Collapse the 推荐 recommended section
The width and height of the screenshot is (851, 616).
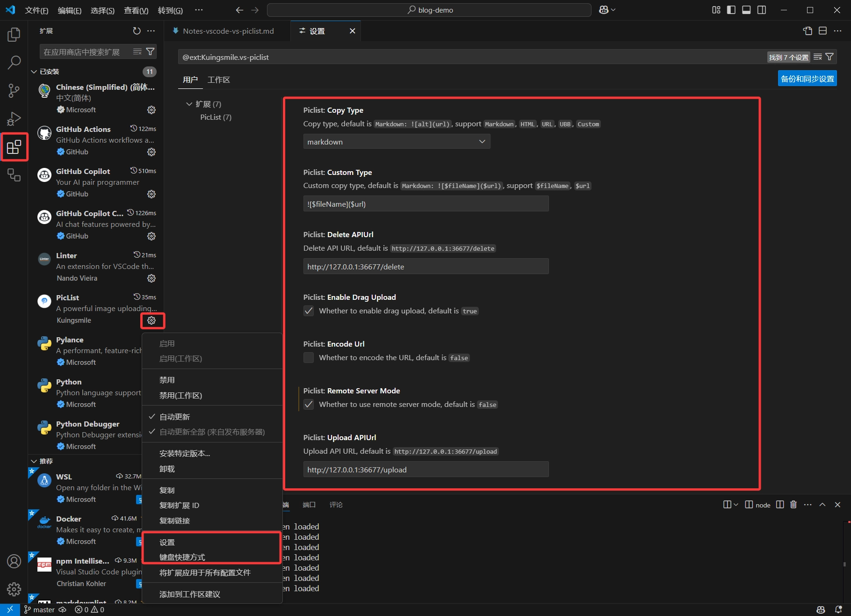point(46,461)
